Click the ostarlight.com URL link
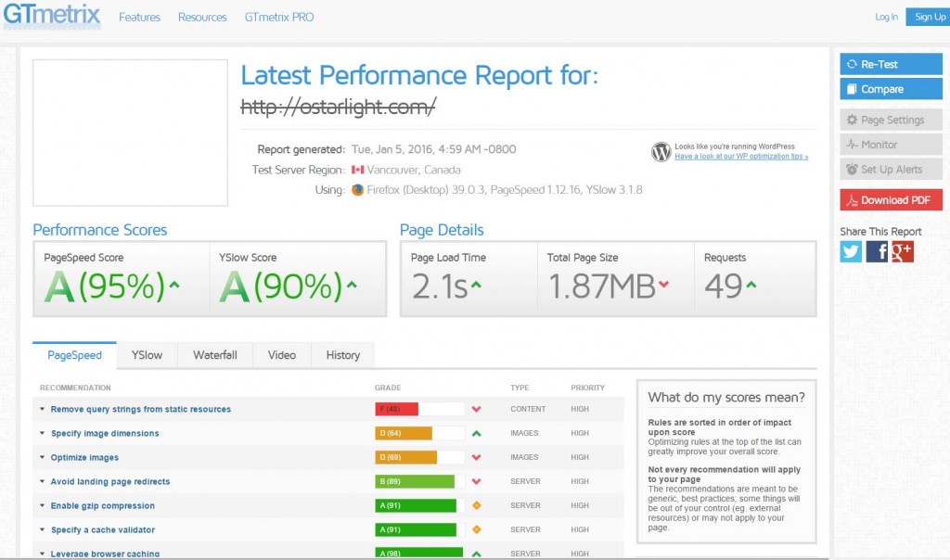The width and height of the screenshot is (950, 560). pos(338,108)
